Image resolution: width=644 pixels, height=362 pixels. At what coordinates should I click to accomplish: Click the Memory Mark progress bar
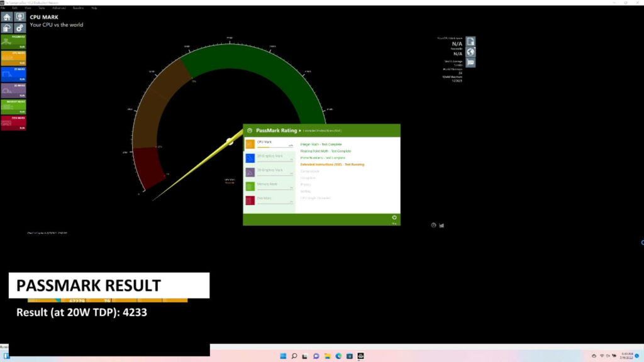[274, 189]
